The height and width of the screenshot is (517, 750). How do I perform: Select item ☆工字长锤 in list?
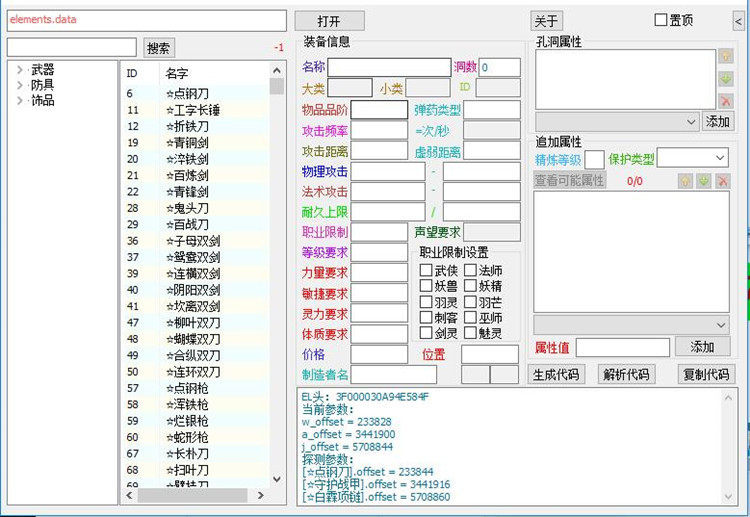pyautogui.click(x=195, y=110)
